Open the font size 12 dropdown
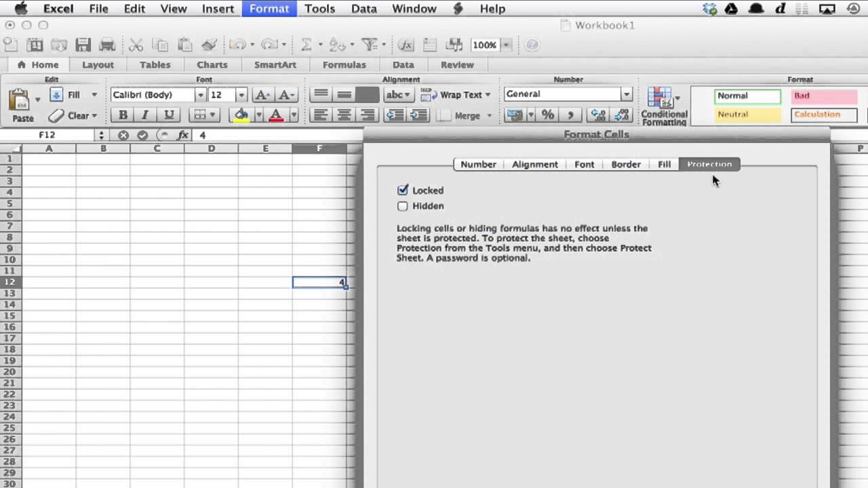Image resolution: width=868 pixels, height=488 pixels. [241, 95]
